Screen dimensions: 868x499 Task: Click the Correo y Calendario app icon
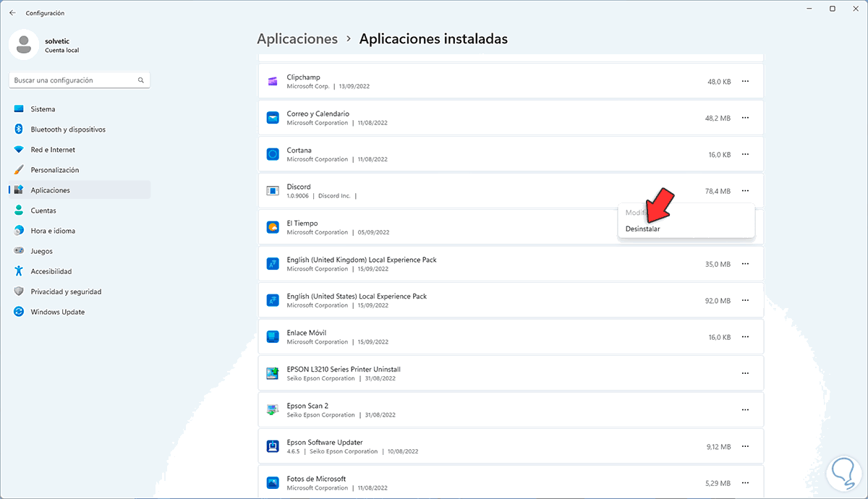pyautogui.click(x=273, y=118)
